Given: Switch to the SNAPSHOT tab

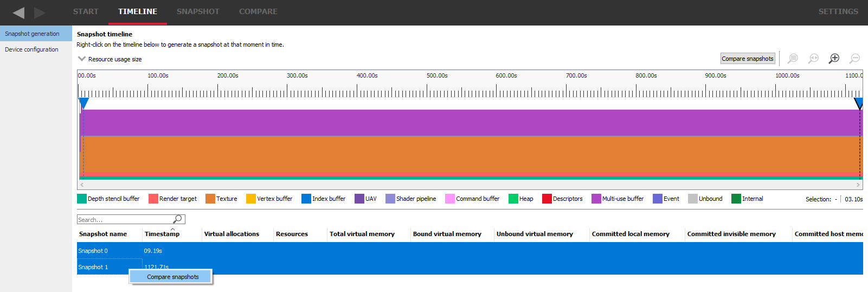Looking at the screenshot, I should click(198, 11).
